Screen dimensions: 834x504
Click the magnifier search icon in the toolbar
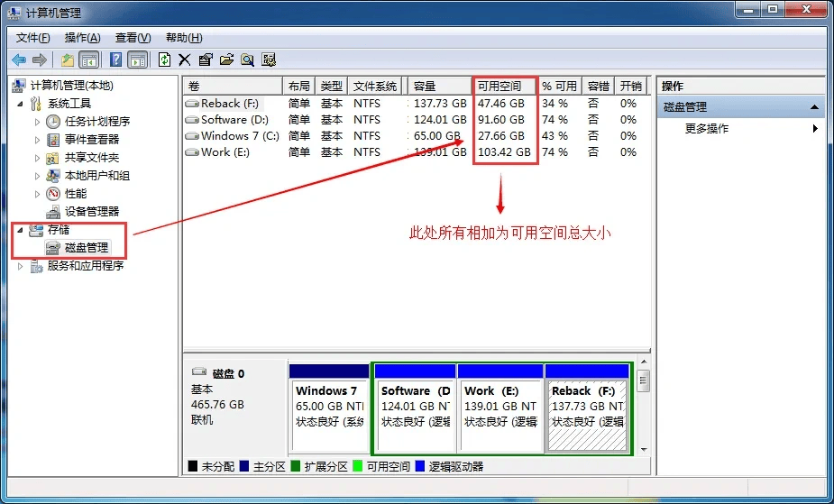[247, 60]
